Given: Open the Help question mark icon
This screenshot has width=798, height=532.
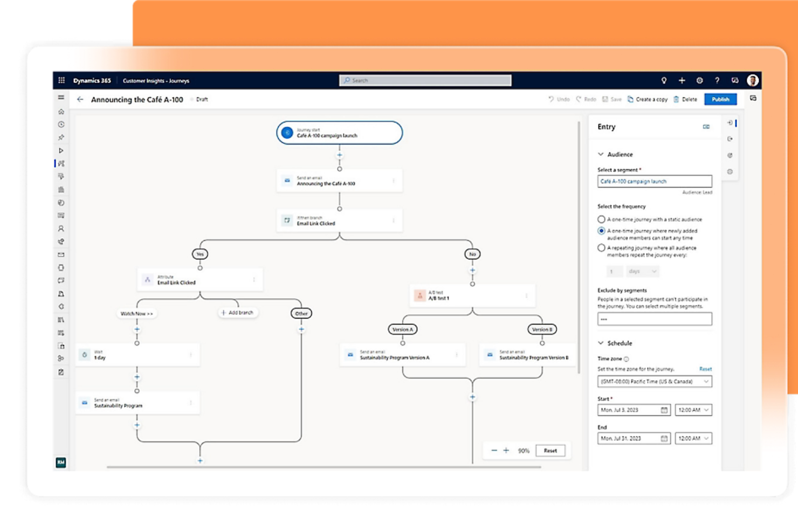Looking at the screenshot, I should (x=717, y=80).
